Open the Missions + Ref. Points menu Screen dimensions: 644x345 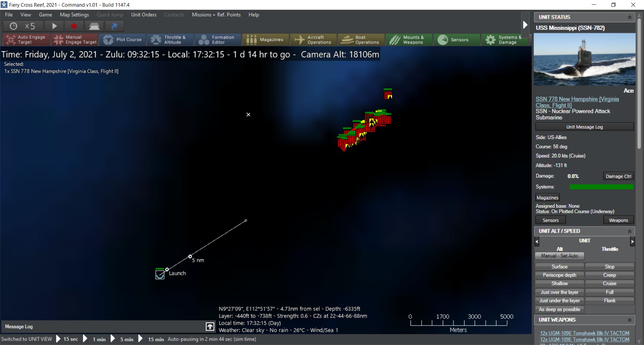216,15
